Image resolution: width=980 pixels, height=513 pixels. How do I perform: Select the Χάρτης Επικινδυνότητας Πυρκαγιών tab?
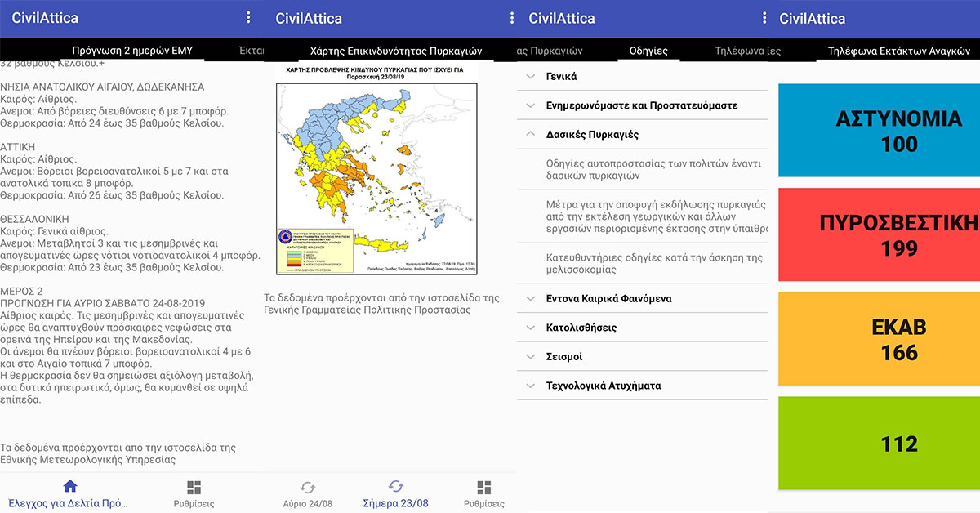[x=396, y=50]
